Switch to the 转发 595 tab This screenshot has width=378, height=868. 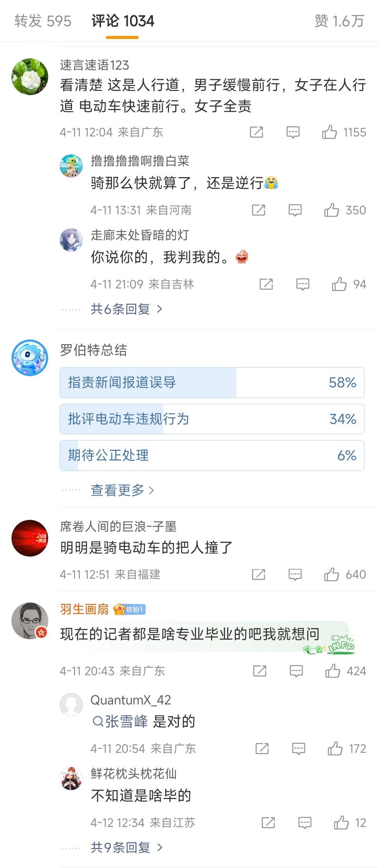coord(43,21)
